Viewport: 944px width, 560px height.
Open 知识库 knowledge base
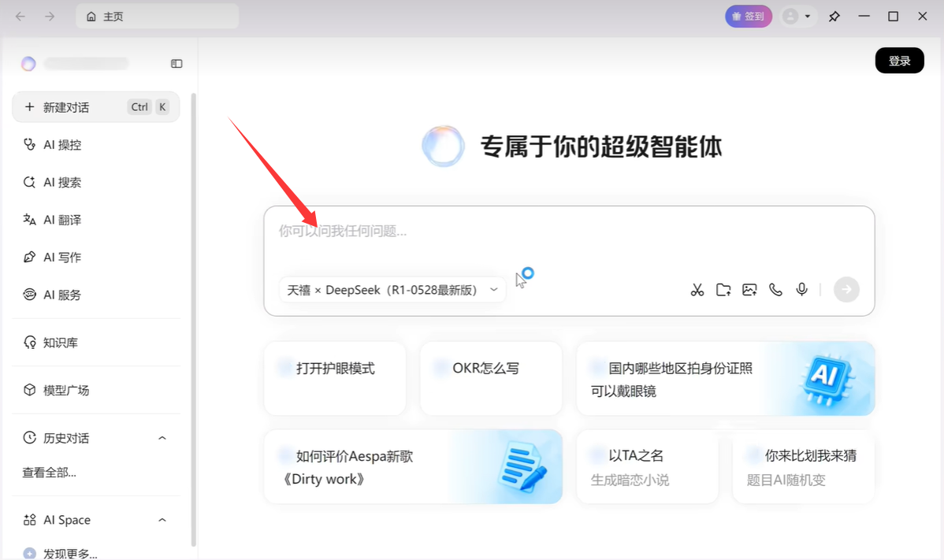(x=96, y=343)
